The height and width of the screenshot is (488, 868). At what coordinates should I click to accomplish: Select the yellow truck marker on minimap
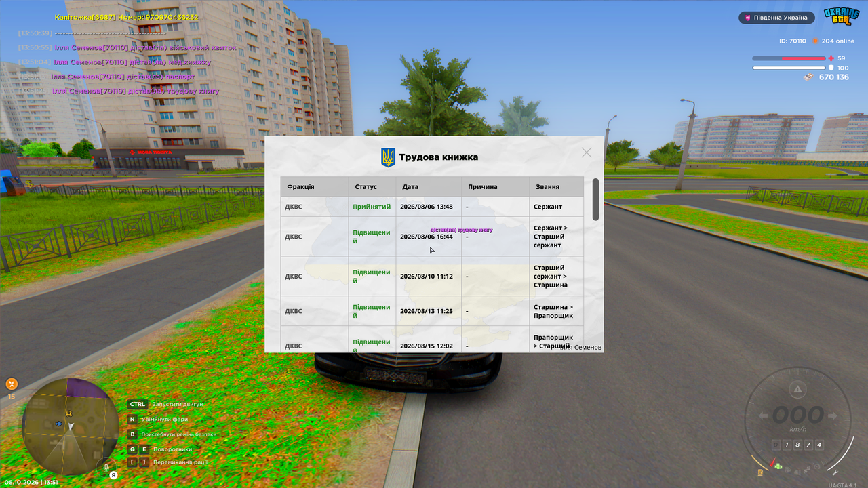point(68,413)
